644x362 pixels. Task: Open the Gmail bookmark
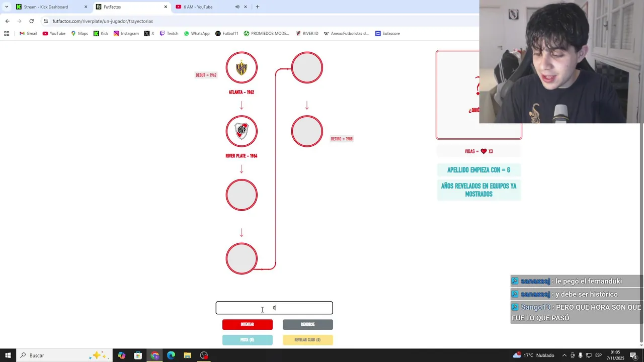tap(28, 34)
